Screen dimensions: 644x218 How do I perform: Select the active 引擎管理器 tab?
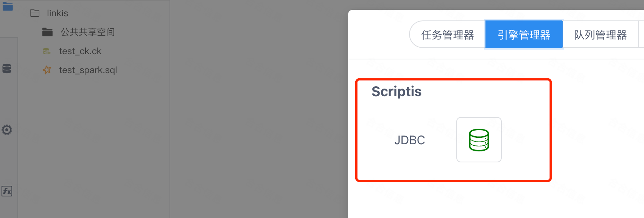tap(524, 34)
